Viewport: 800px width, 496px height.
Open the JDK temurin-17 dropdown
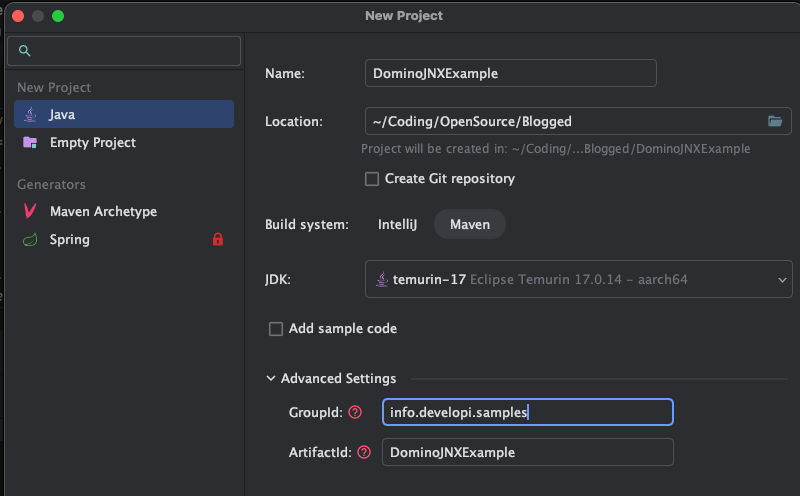pyautogui.click(x=579, y=280)
